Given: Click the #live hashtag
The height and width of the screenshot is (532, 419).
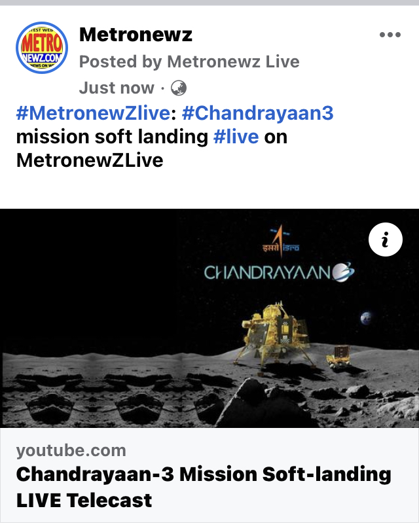Looking at the screenshot, I should click(236, 137).
